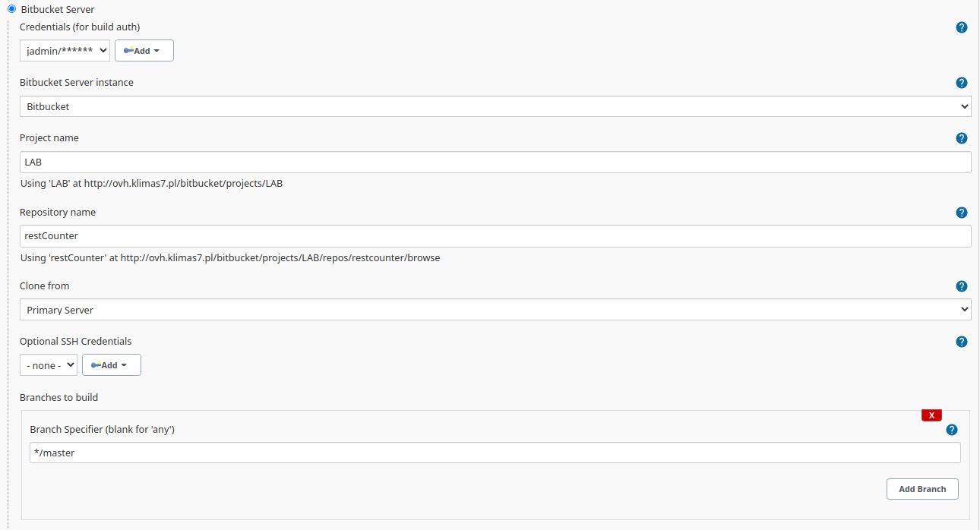Select the Bitbucket Server radio button
The image size is (980, 530).
(11, 9)
